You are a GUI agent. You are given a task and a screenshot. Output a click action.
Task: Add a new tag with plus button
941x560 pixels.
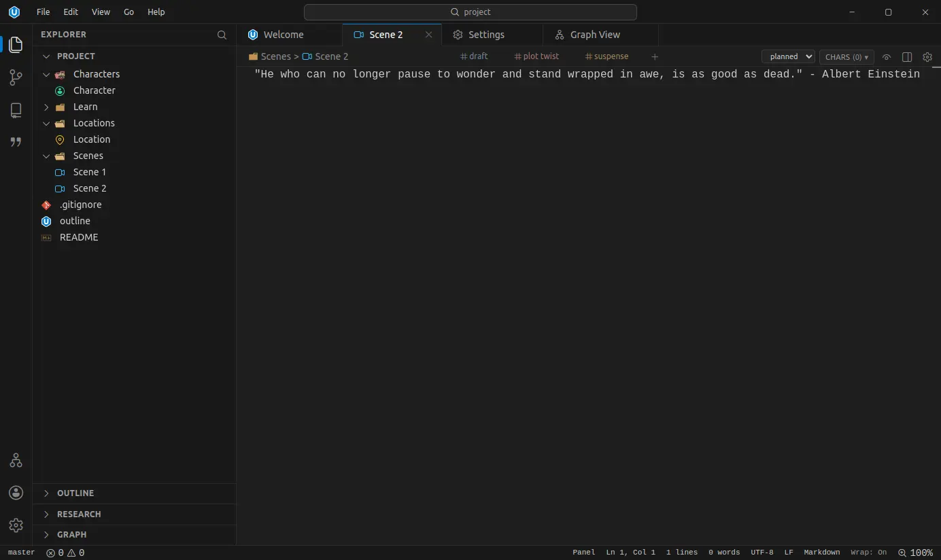(655, 57)
